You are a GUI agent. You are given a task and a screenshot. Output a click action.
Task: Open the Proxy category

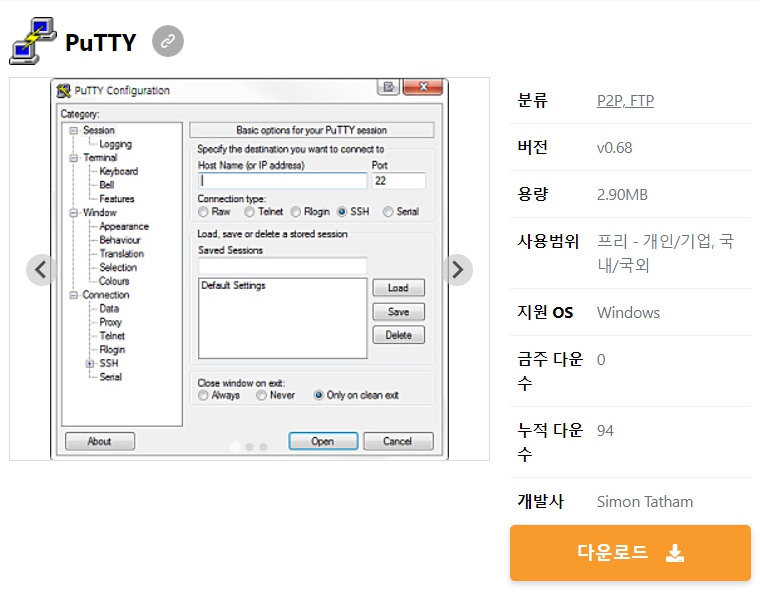[x=111, y=322]
